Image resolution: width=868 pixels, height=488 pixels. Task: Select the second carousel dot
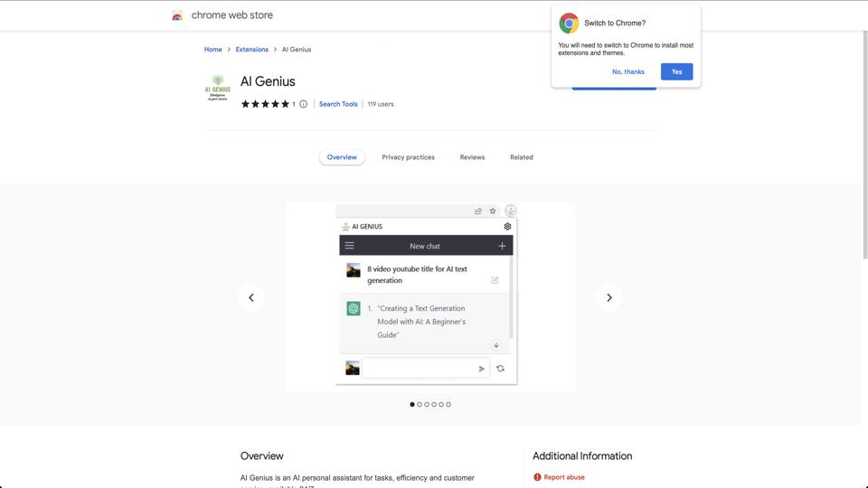click(419, 405)
